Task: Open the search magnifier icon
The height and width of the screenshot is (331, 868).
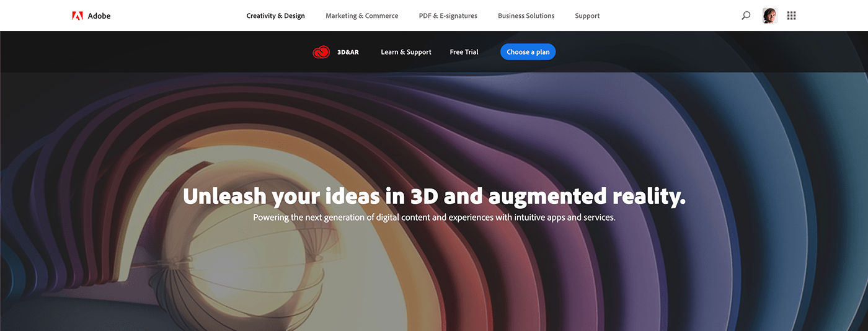Action: coord(746,15)
